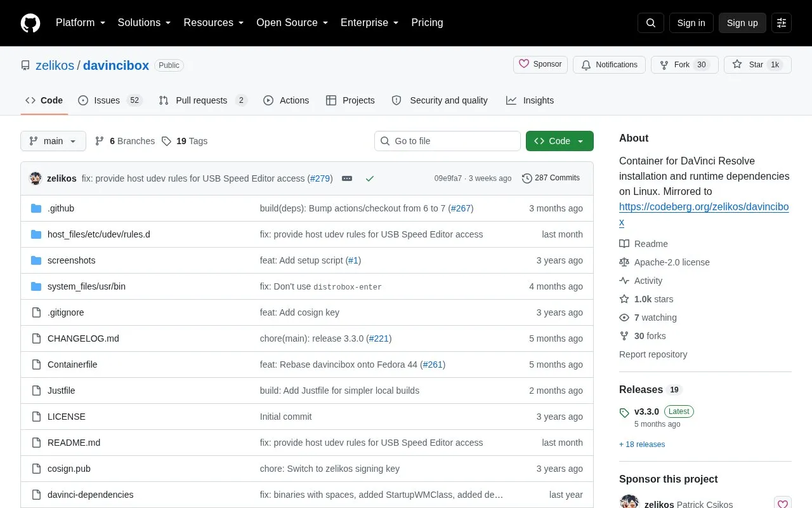Open the Activity link in About
This screenshot has width=812, height=508.
pos(641,281)
